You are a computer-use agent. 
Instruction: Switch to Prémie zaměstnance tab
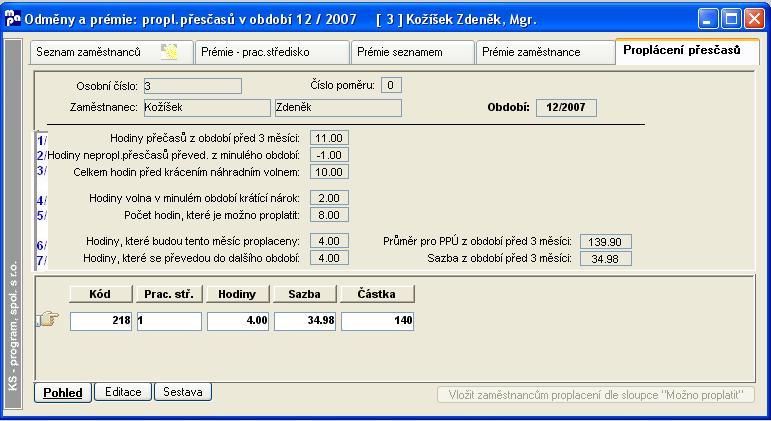point(545,52)
